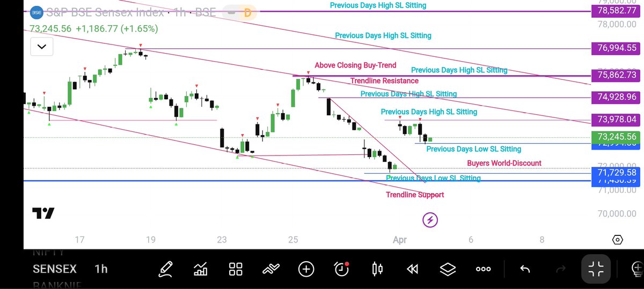Start bar replay with rewind icon
Screen dimensions: 644x289
[x=412, y=269]
